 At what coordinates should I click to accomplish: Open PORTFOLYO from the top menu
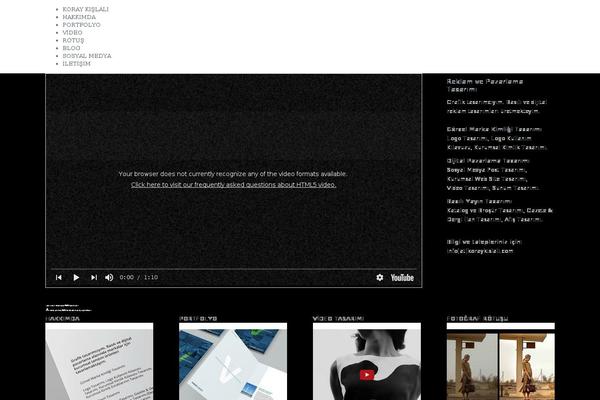pyautogui.click(x=82, y=24)
